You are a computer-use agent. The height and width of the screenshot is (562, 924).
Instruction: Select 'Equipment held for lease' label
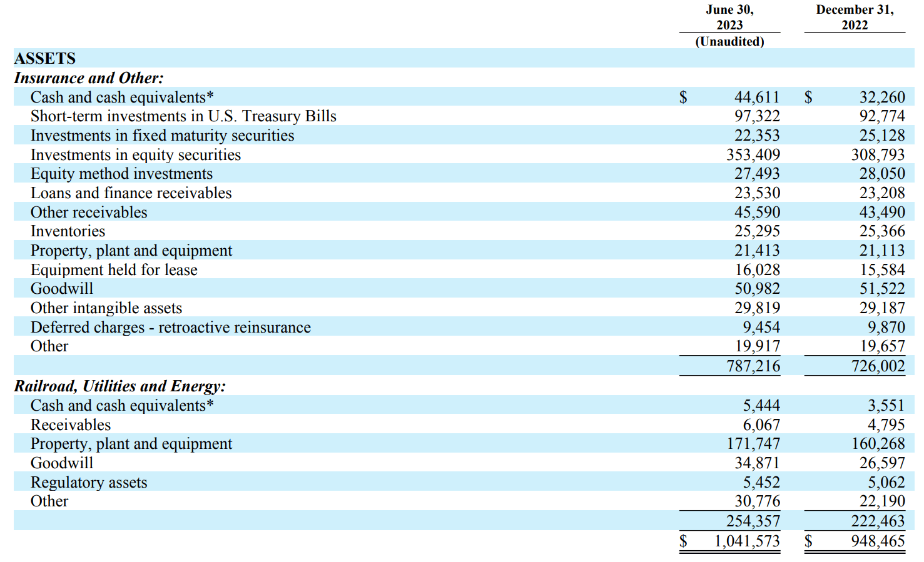point(114,270)
